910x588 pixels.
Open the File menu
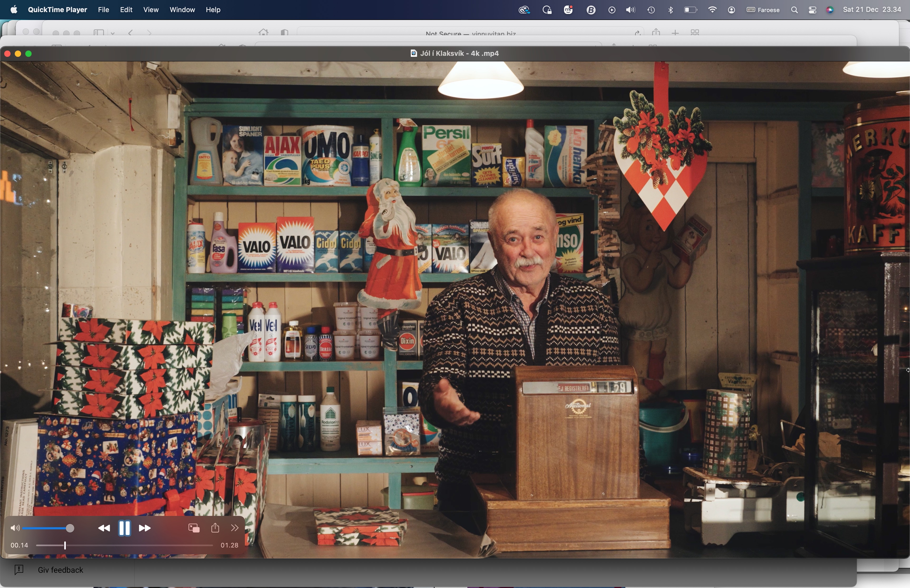coord(103,10)
